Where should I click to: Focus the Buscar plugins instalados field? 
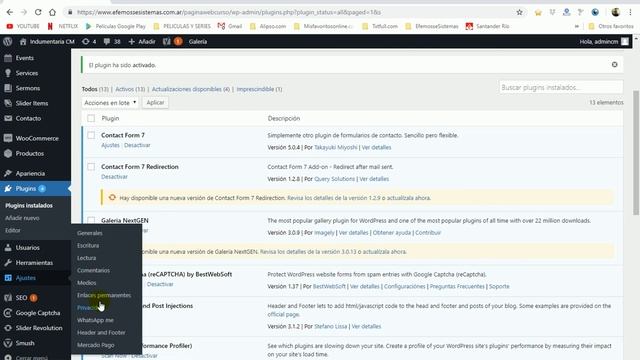(561, 87)
